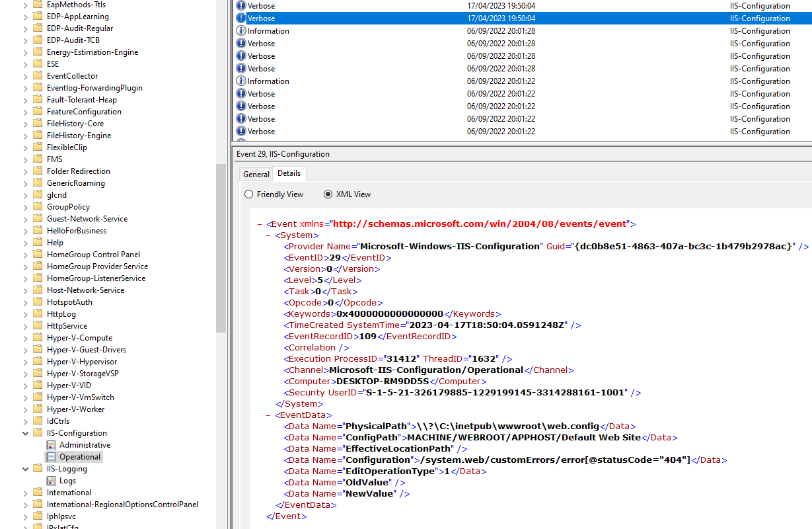Click the info icon of the 20:01:28 Information event
812x529 pixels.
241,31
